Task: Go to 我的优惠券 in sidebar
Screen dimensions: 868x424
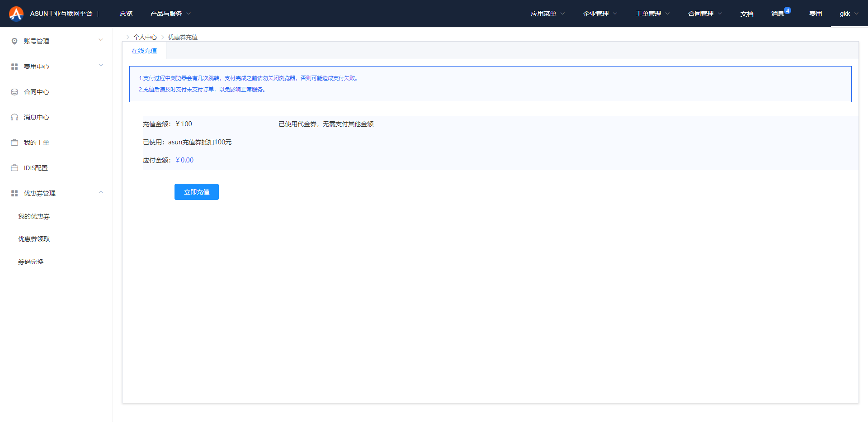Action: point(34,216)
